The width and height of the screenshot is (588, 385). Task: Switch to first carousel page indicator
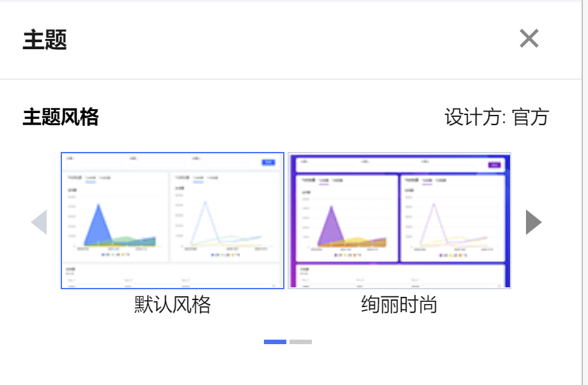point(275,342)
